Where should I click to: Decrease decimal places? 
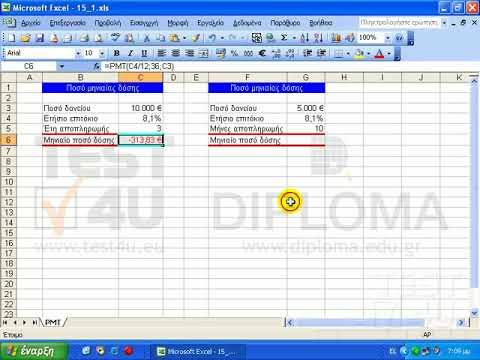pyautogui.click(x=290, y=53)
